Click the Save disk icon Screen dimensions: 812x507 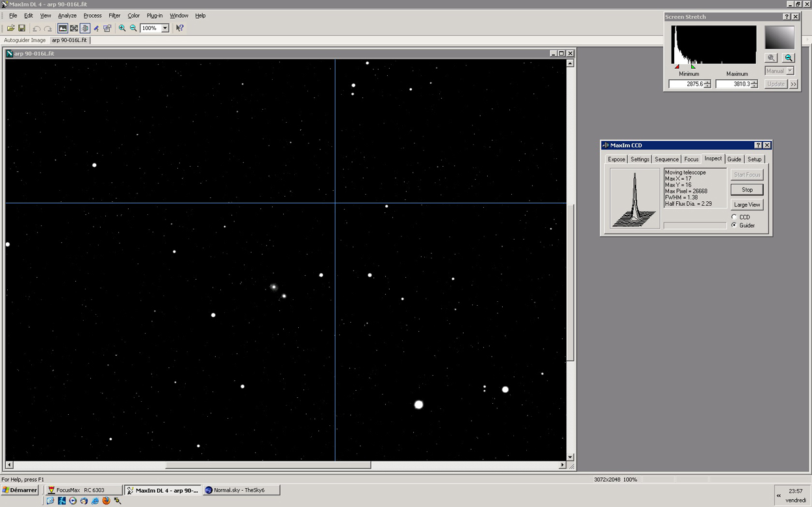click(21, 29)
